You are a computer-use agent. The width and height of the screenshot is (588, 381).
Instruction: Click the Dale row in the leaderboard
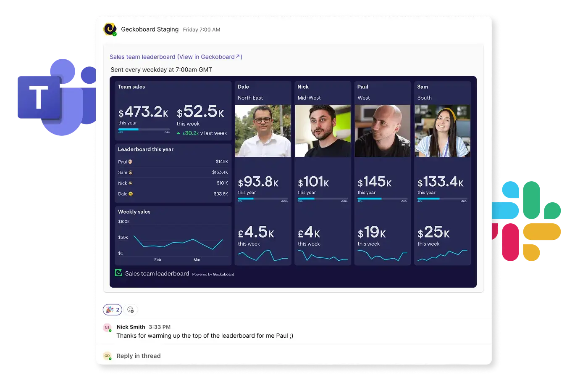173,194
